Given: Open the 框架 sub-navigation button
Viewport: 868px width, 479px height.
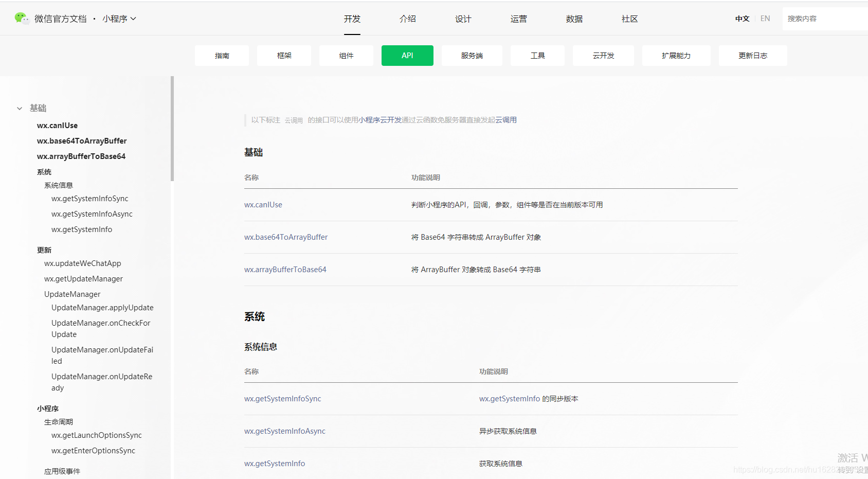Looking at the screenshot, I should click(284, 56).
